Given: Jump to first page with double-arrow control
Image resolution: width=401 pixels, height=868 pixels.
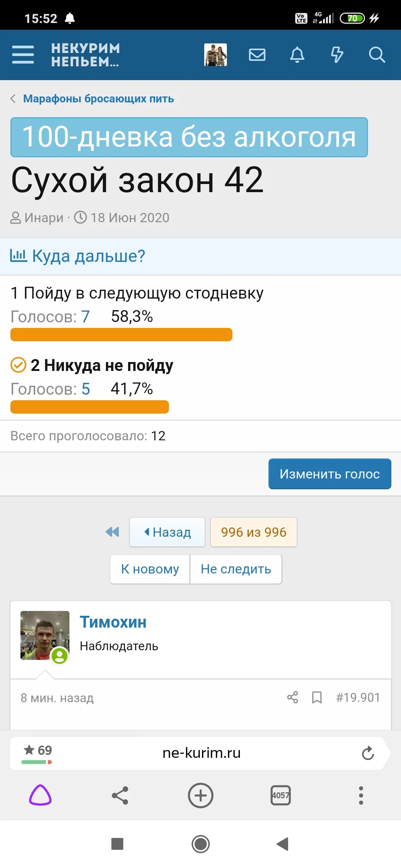Looking at the screenshot, I should click(112, 532).
